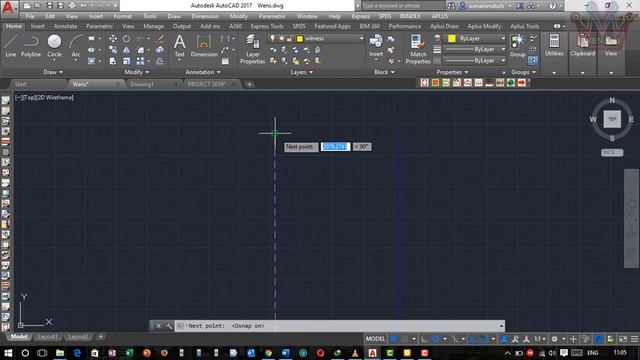Expand the Modify panel

(137, 72)
